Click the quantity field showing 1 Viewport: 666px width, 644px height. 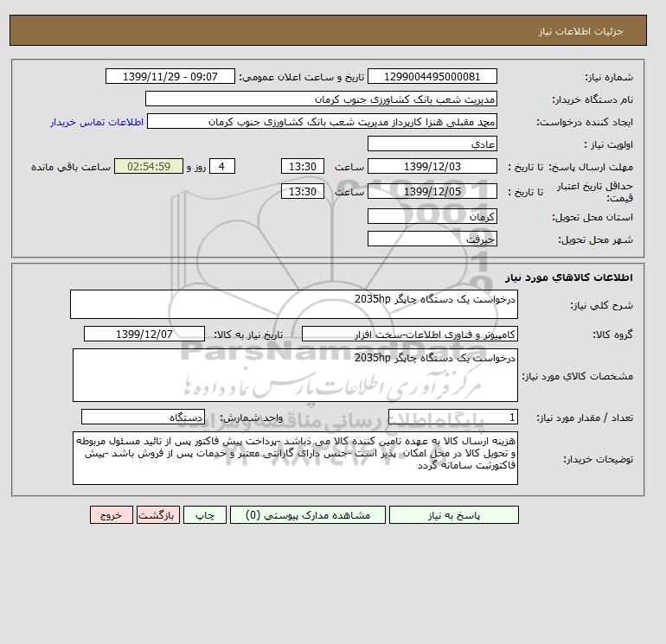(x=452, y=417)
